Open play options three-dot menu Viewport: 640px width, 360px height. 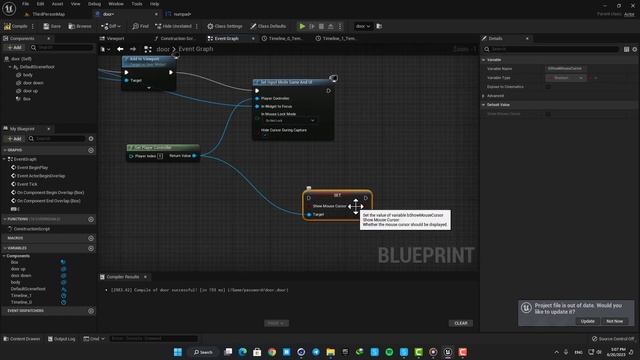coord(340,26)
